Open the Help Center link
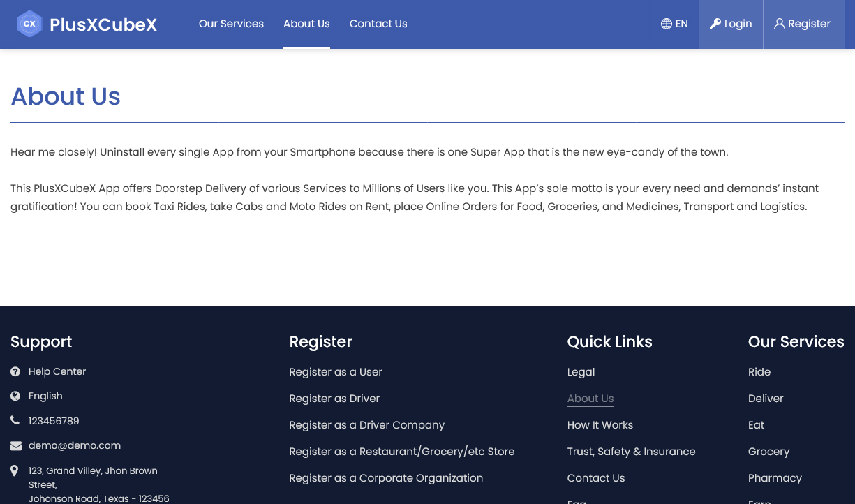This screenshot has width=855, height=504. point(57,371)
